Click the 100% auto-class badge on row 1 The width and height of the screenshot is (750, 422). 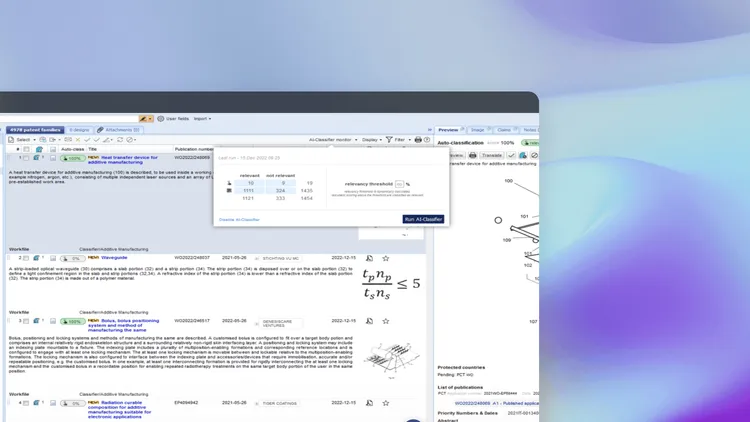[73, 158]
